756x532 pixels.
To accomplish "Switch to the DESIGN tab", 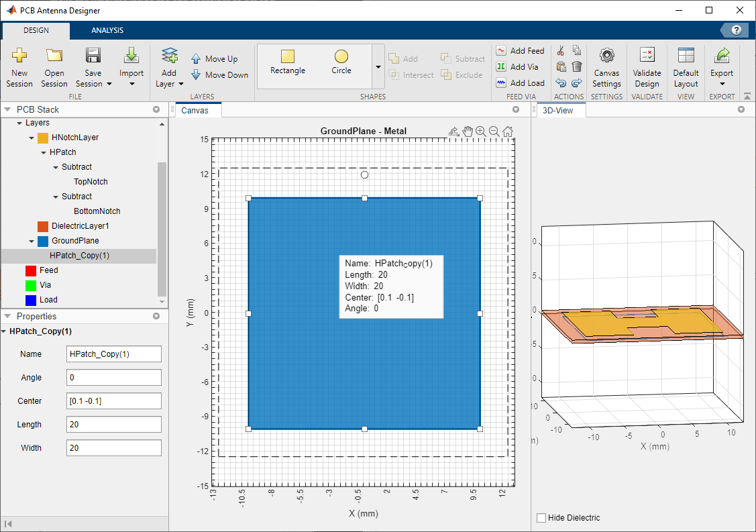I will 36,30.
